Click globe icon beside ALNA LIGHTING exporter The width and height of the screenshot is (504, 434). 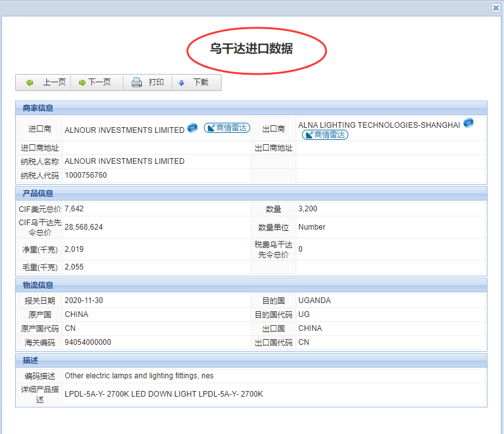point(469,123)
